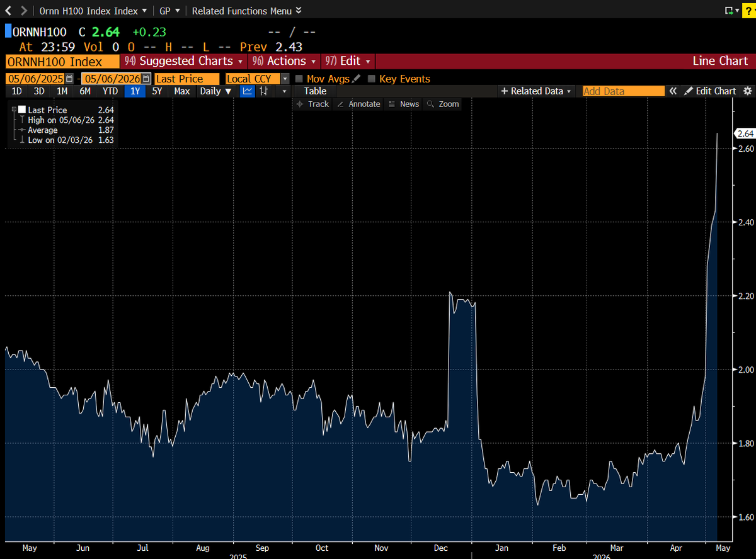756x559 pixels.
Task: Select the Max time range
Action: tap(182, 91)
